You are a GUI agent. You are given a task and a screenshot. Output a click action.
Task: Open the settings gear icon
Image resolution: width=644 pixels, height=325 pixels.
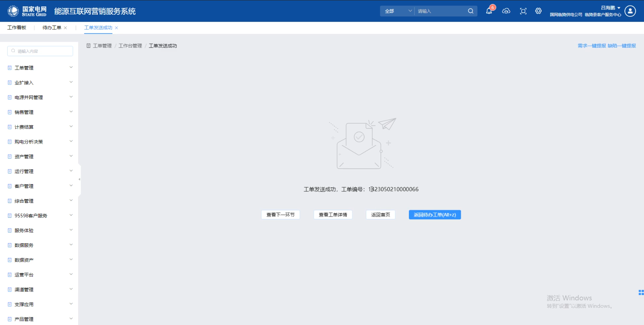point(538,11)
